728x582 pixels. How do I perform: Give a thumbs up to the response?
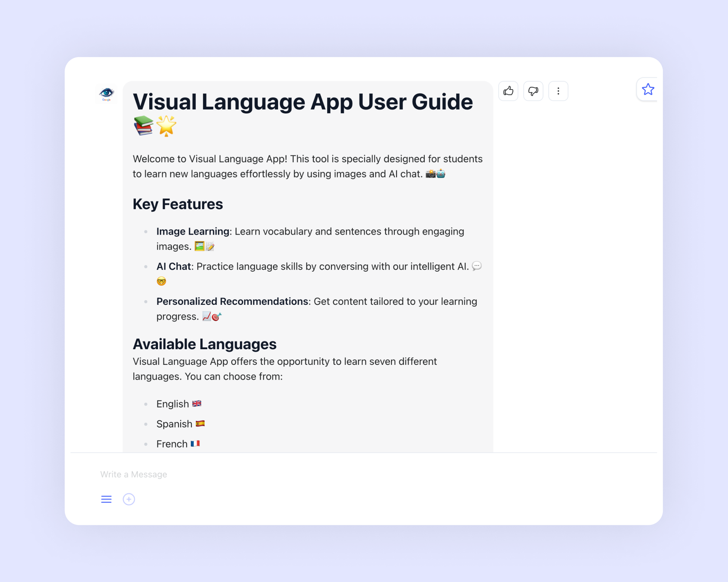(x=508, y=91)
